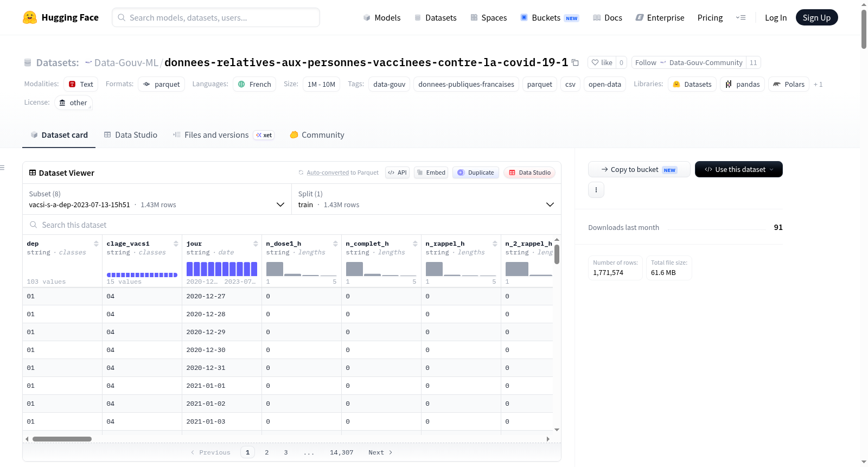
Task: Click the pandas library tag
Action: (x=742, y=84)
